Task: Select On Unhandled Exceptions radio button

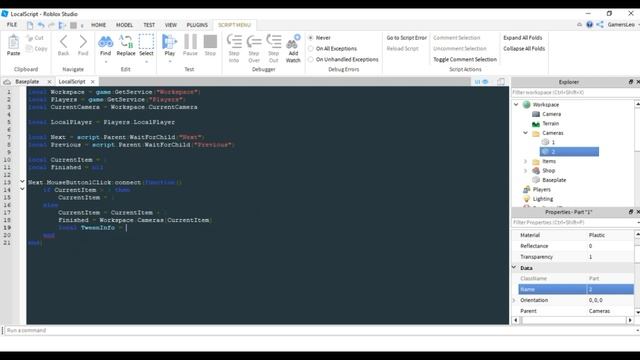Action: 311,60
